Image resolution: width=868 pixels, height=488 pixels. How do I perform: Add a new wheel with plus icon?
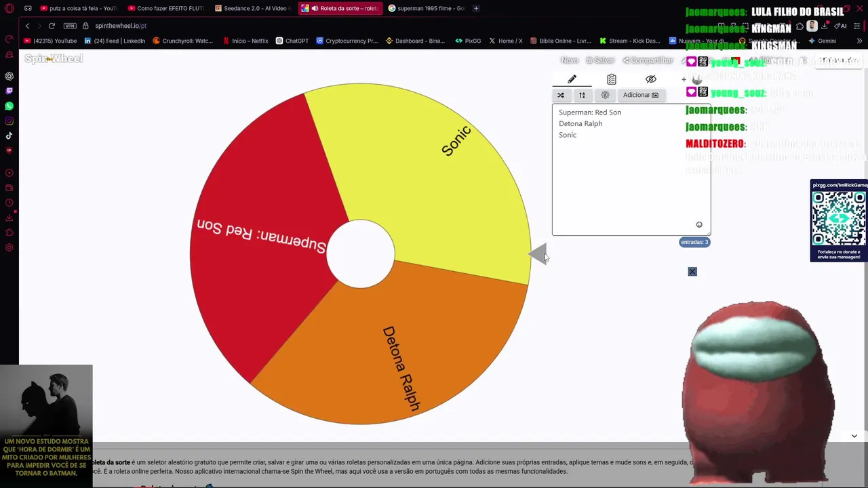(x=684, y=80)
